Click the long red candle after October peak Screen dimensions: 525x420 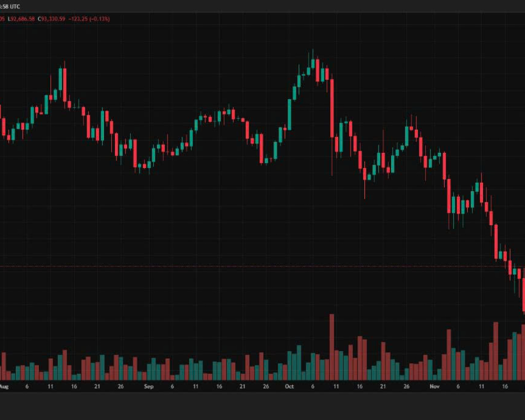[332, 108]
